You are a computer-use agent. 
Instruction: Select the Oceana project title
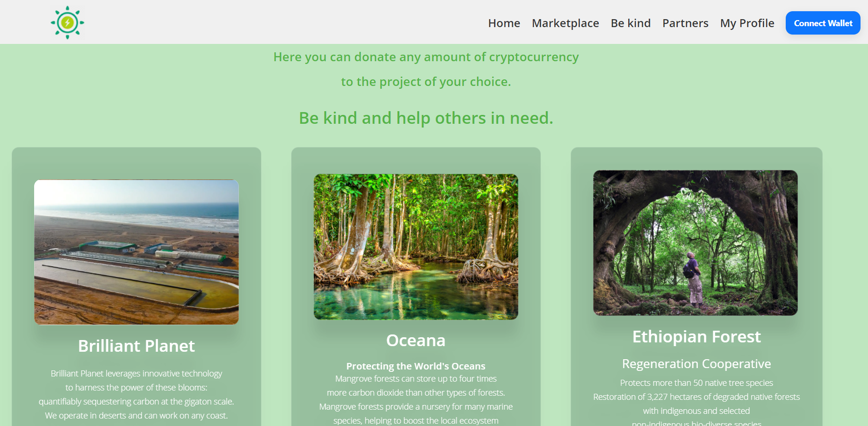(x=416, y=340)
